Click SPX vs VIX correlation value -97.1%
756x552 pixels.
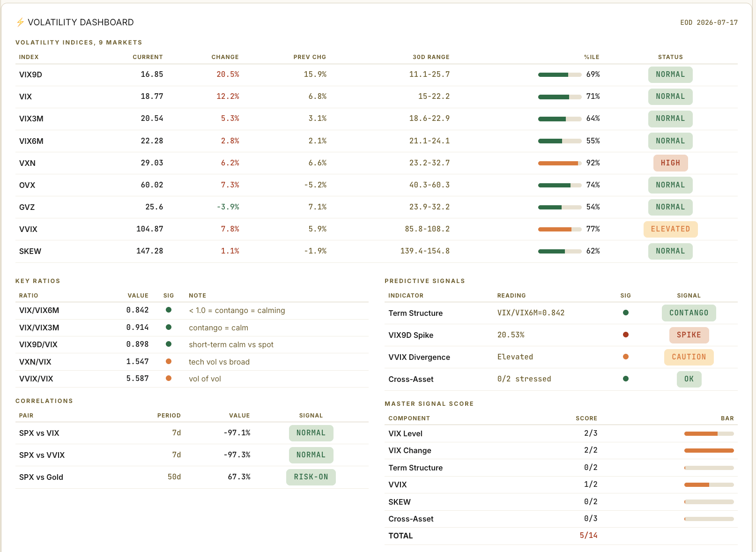coord(237,433)
